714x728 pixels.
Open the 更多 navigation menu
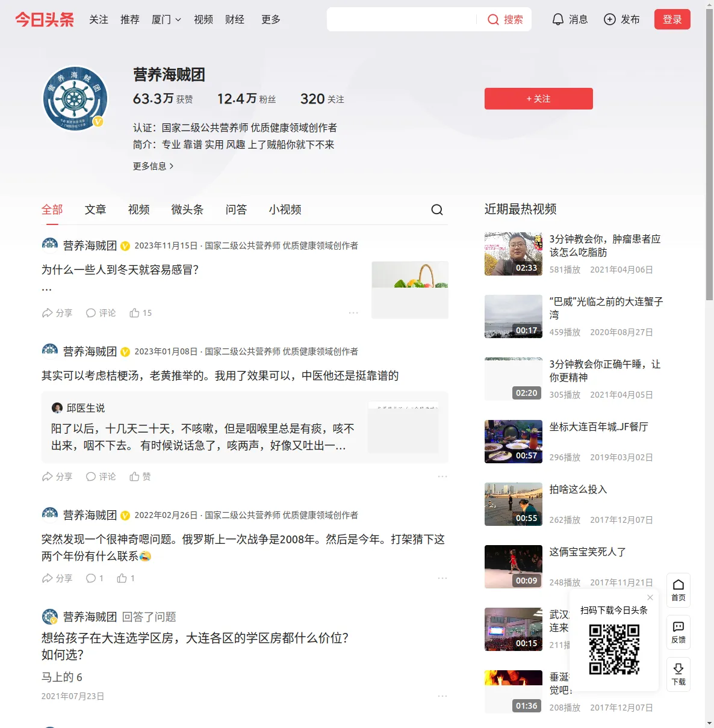pos(271,19)
